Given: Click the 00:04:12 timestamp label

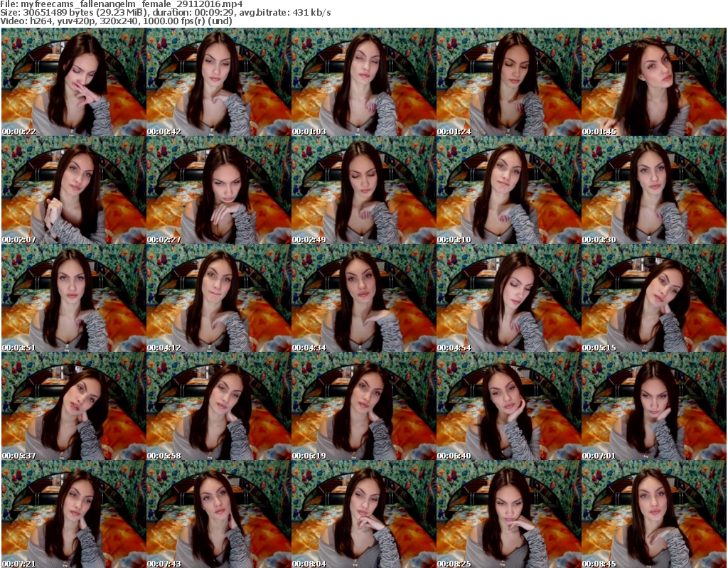Looking at the screenshot, I should [164, 348].
